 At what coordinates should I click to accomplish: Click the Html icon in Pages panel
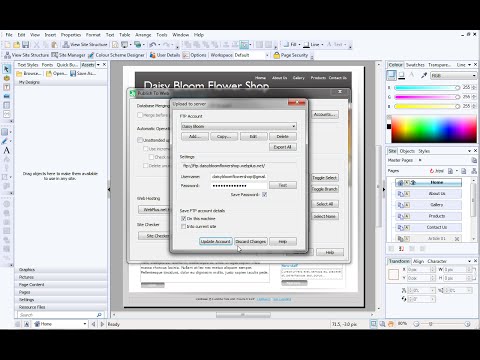click(437, 171)
